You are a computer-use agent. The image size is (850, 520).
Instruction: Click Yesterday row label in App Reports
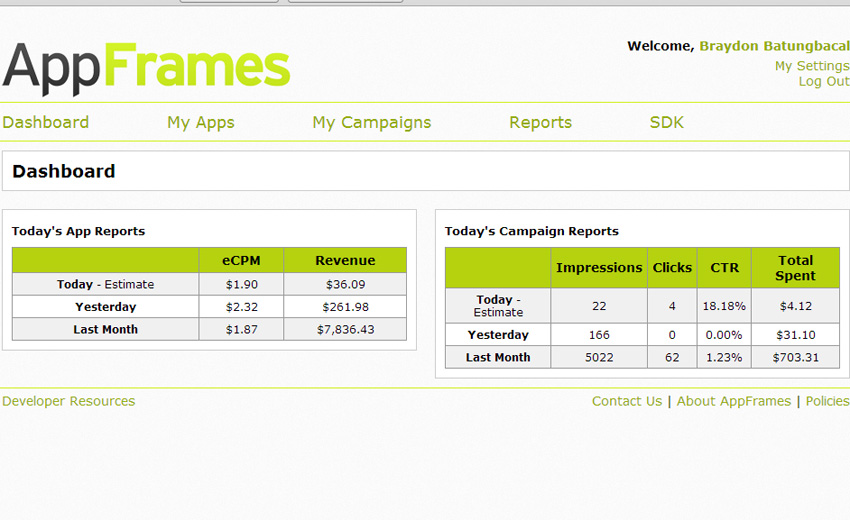(x=106, y=307)
